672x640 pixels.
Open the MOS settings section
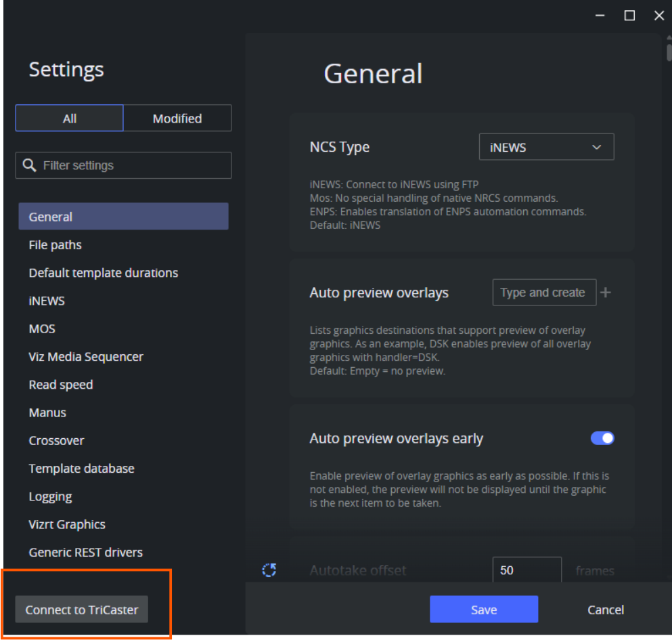coord(42,328)
